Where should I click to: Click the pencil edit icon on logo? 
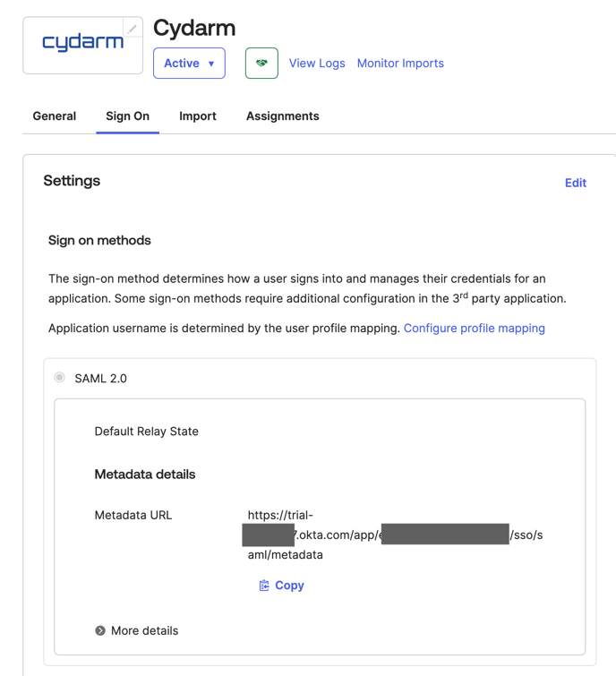click(x=133, y=29)
